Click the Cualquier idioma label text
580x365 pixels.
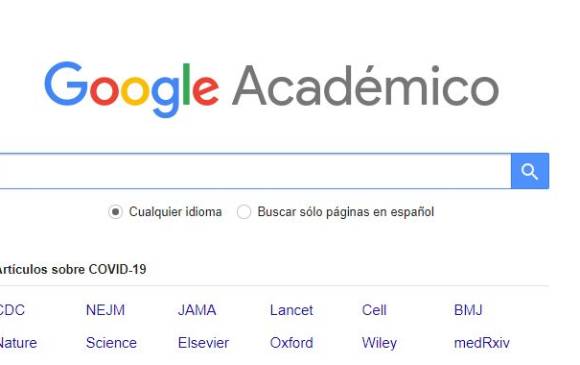point(175,212)
